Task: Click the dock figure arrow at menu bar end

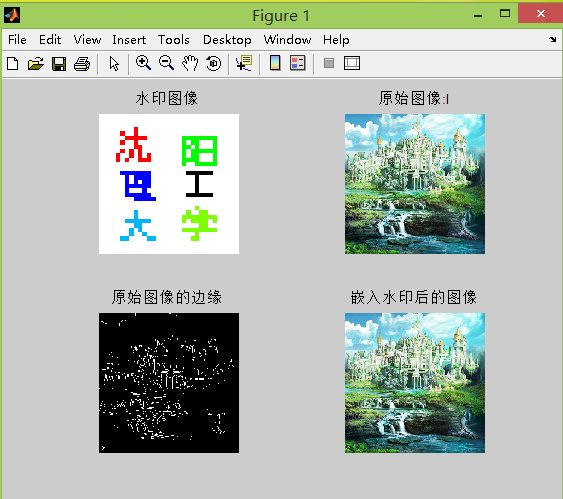Action: coord(553,39)
